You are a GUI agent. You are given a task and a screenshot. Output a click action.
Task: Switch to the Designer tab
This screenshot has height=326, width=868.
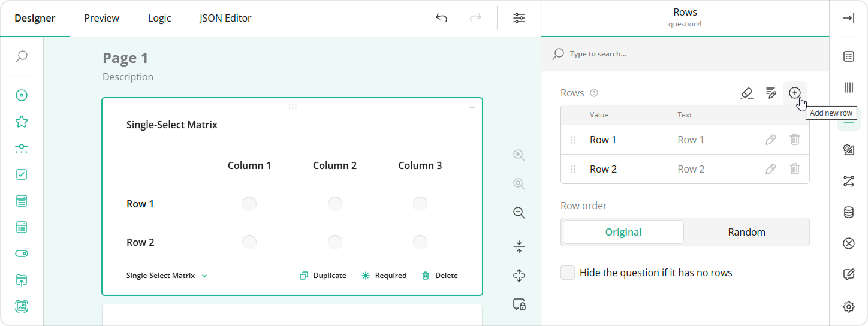pyautogui.click(x=35, y=18)
